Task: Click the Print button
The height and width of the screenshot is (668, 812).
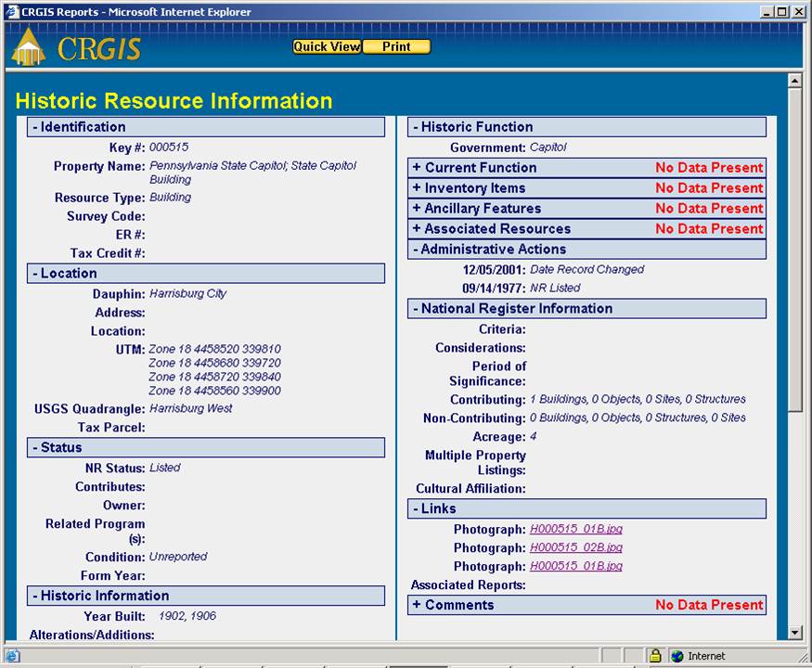Action: coord(396,46)
